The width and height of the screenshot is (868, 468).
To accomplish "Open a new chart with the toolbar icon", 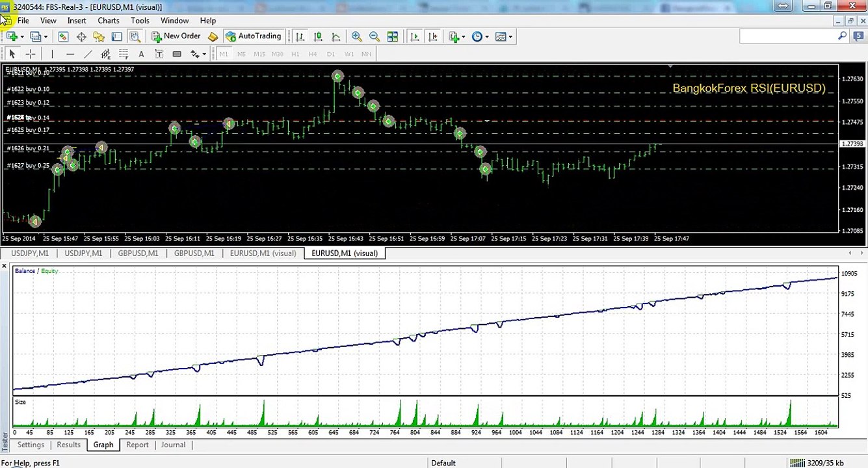I will (12, 37).
